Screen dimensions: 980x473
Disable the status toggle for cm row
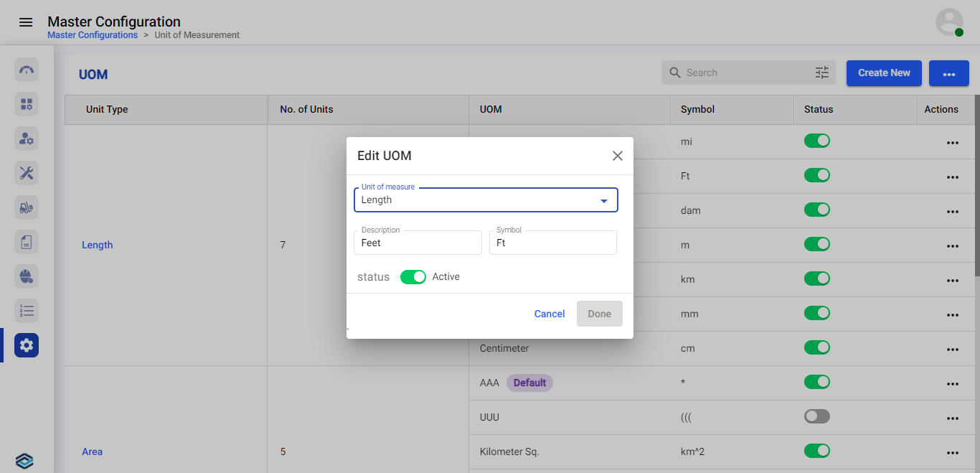point(816,347)
